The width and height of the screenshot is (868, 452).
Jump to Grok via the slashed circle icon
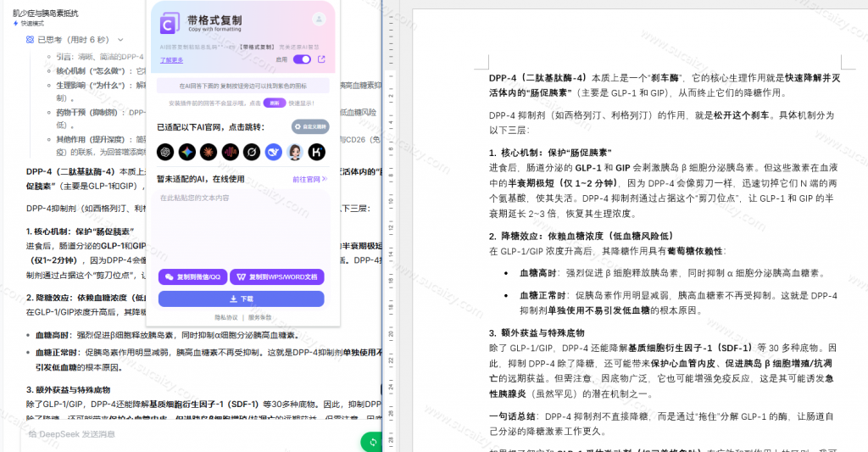[x=252, y=152]
